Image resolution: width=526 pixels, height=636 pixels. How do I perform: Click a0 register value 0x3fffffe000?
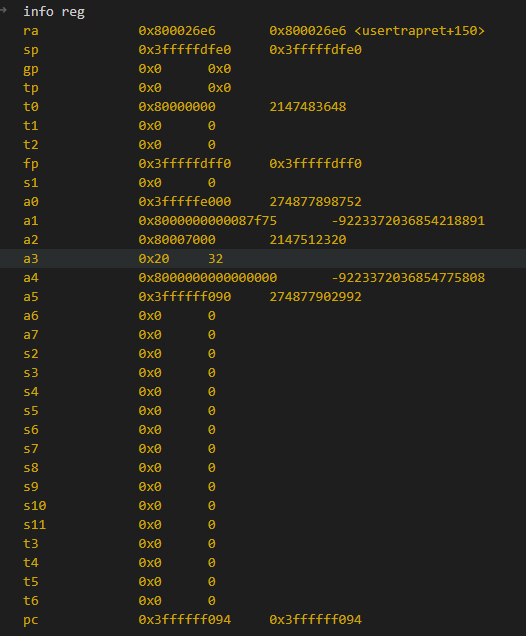tap(185, 202)
